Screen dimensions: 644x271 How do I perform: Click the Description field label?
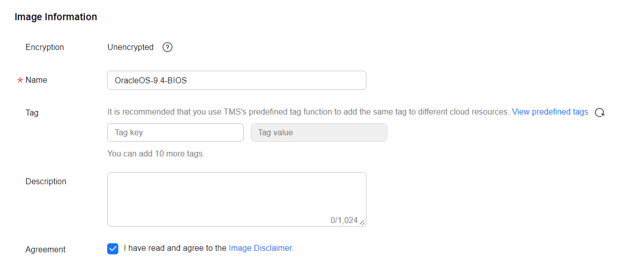46,182
